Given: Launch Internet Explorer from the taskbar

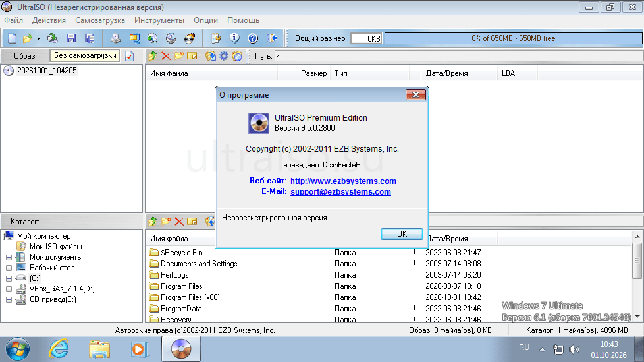Looking at the screenshot, I should (59, 349).
